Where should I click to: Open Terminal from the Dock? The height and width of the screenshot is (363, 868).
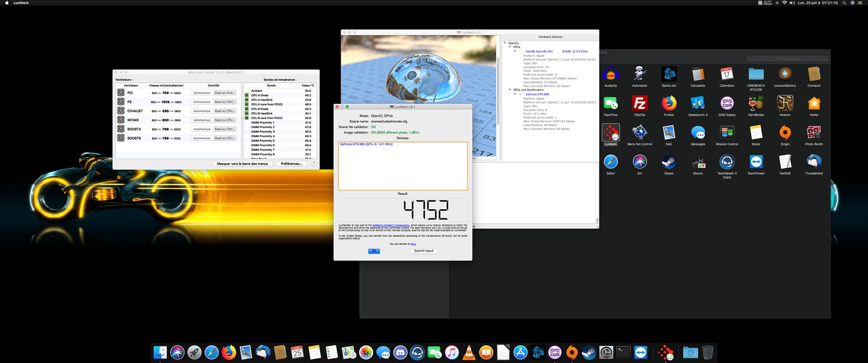click(623, 353)
